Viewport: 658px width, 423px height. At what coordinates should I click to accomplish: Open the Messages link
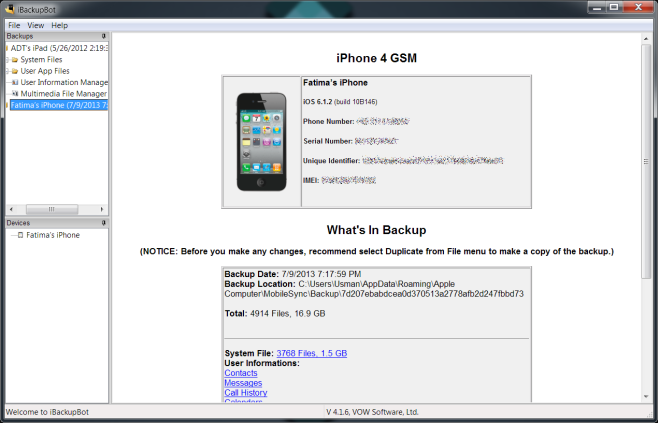pos(243,383)
